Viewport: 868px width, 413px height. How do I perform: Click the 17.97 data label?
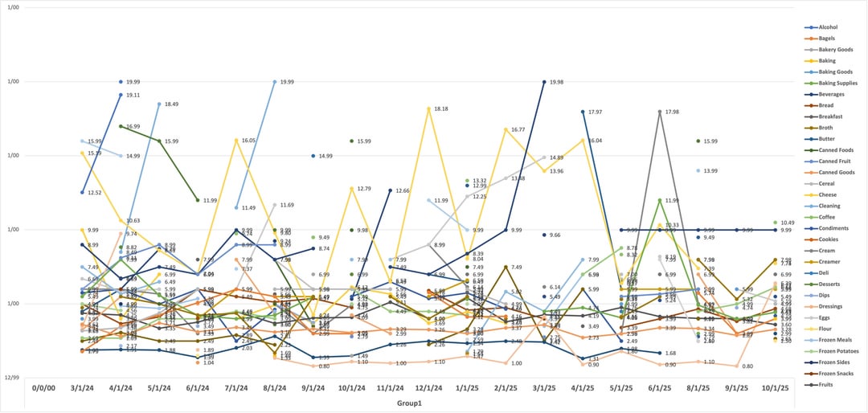596,112
